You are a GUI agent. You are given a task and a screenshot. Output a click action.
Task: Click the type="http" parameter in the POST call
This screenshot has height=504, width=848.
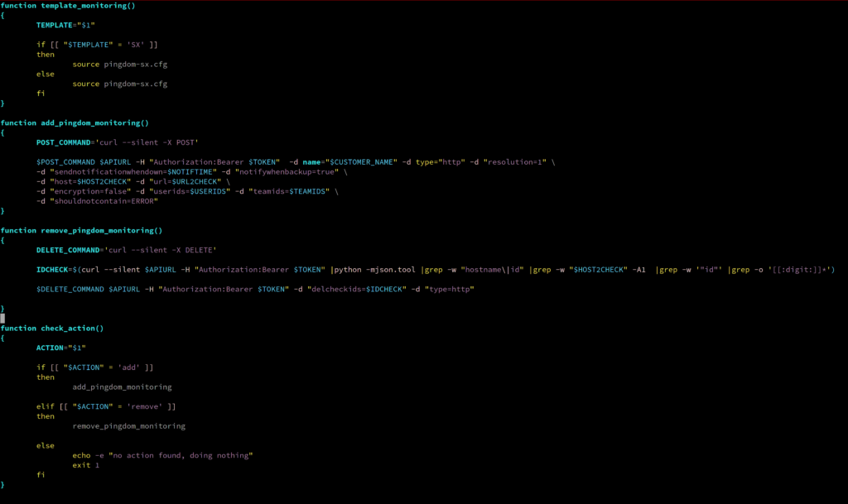click(x=441, y=162)
